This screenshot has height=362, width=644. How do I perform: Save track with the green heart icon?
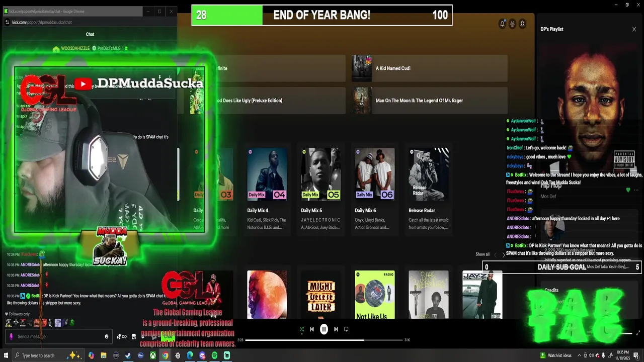(x=628, y=190)
